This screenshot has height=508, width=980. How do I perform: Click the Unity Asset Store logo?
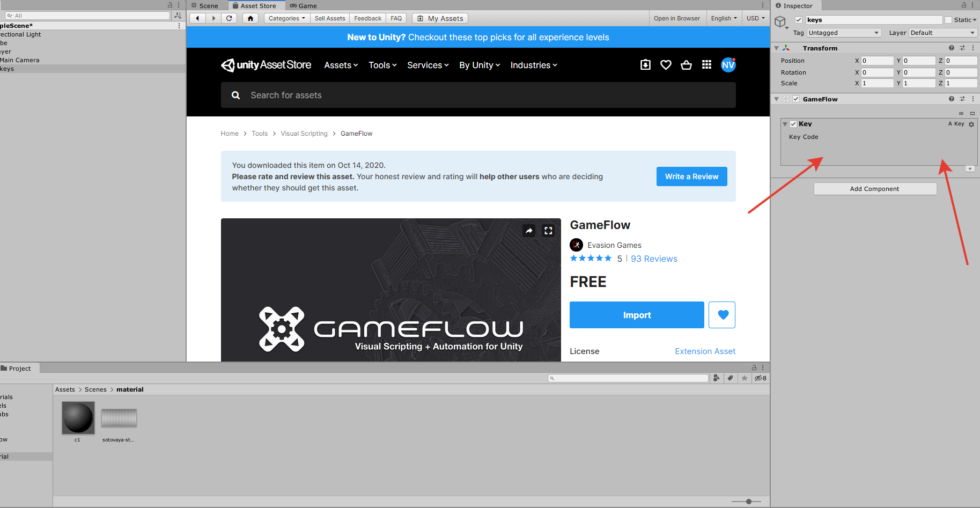[x=266, y=65]
